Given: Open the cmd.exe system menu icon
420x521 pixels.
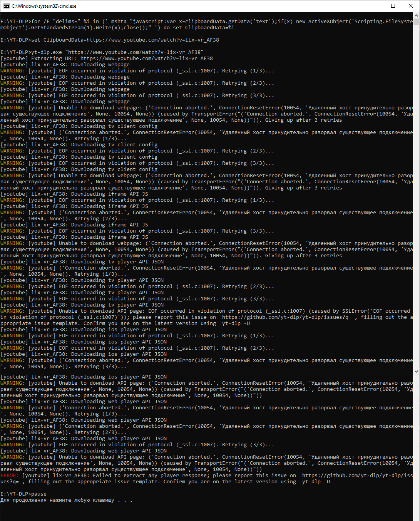Looking at the screenshot, I should [x=6, y=6].
